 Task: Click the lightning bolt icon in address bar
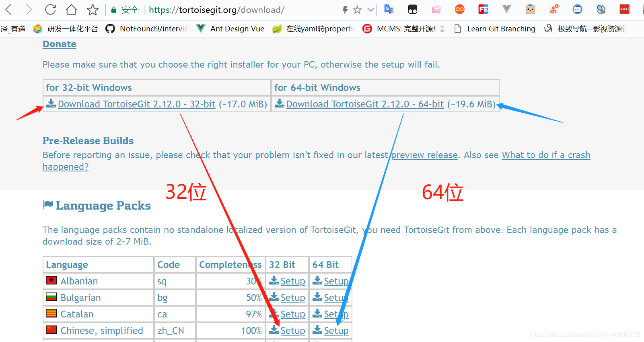click(345, 10)
